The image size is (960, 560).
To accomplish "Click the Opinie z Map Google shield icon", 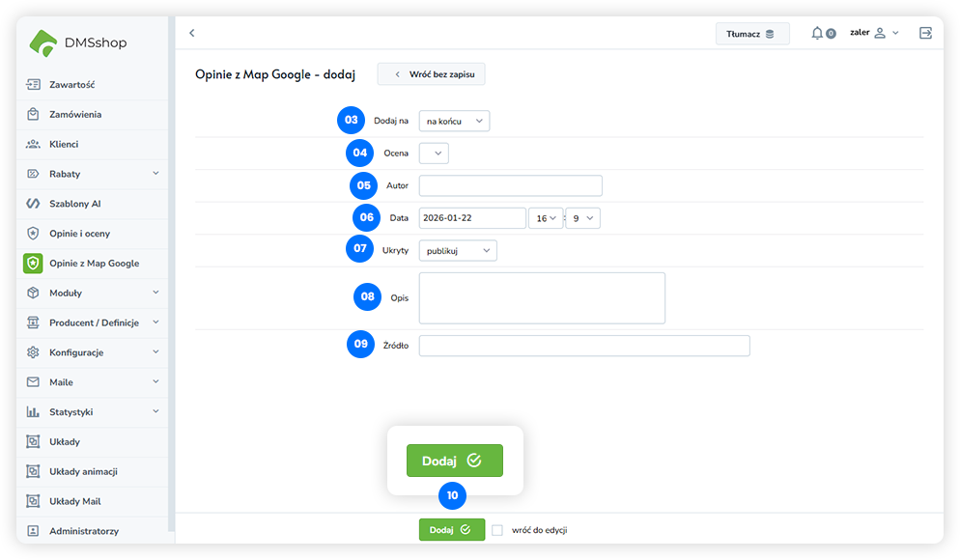I will point(33,264).
